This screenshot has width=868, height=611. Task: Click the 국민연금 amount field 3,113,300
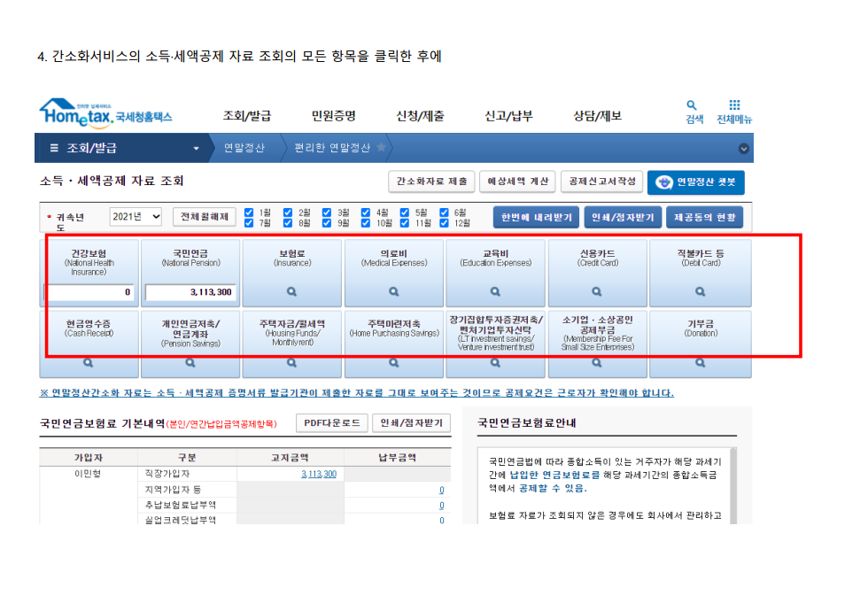(x=190, y=292)
